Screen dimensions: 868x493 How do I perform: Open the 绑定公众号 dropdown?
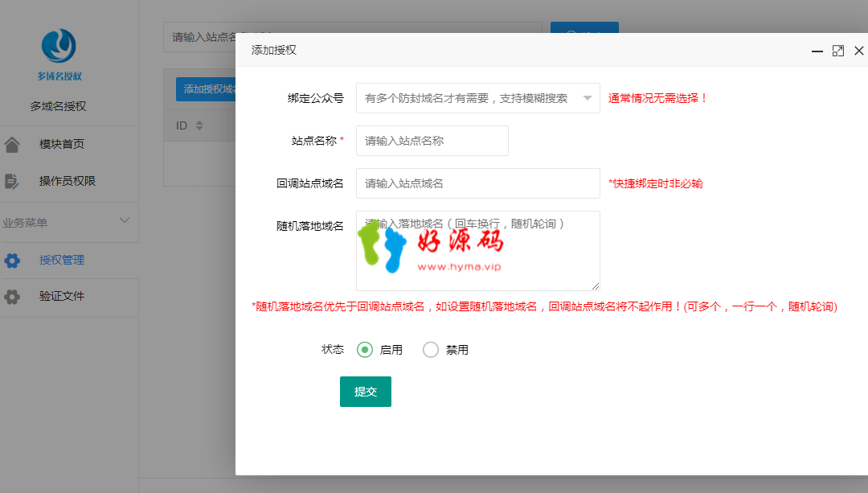pyautogui.click(x=478, y=98)
